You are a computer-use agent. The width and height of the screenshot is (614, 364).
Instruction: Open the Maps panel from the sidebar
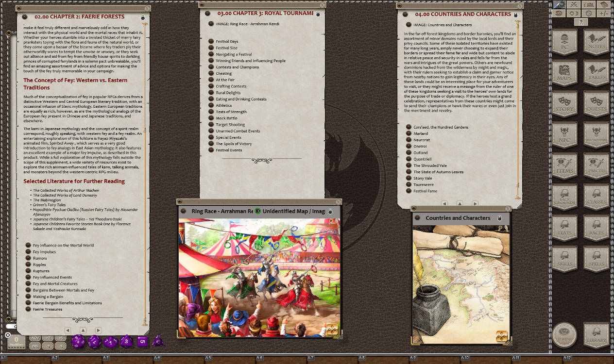point(565,74)
